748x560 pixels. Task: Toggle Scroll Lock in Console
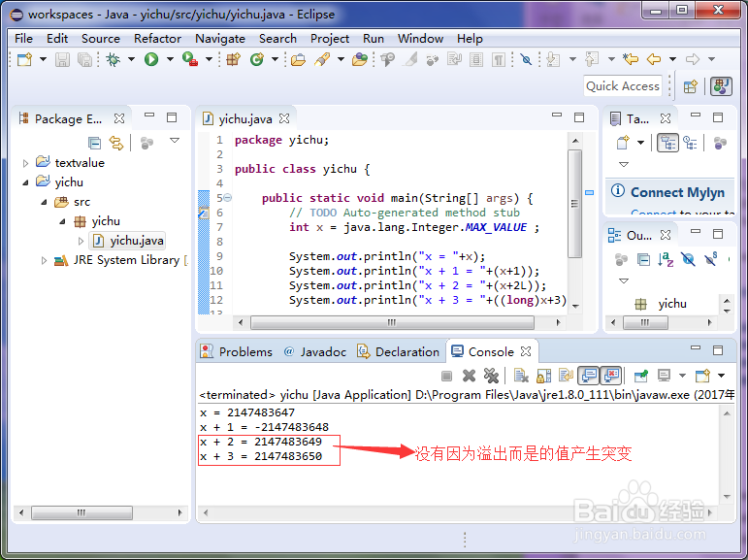click(x=544, y=377)
